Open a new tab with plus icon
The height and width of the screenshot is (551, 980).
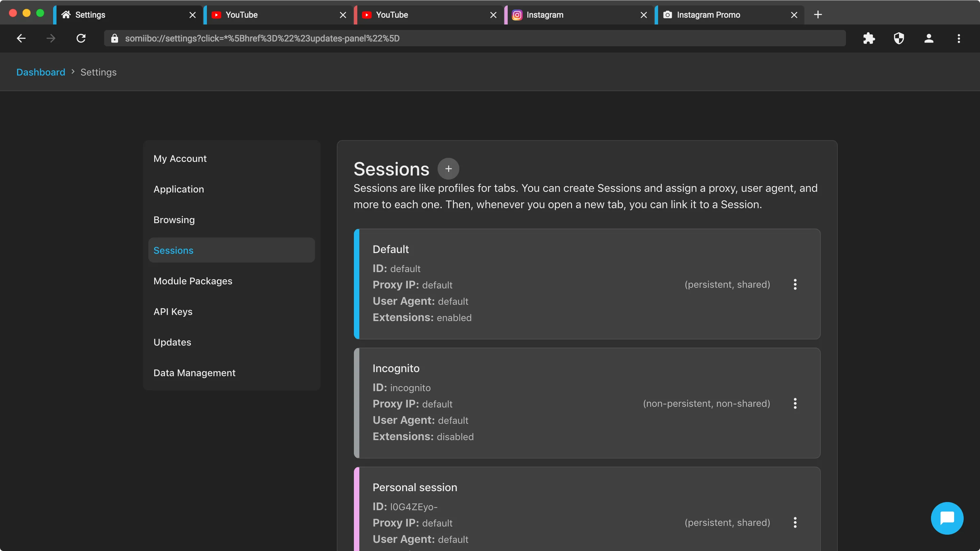tap(818, 15)
